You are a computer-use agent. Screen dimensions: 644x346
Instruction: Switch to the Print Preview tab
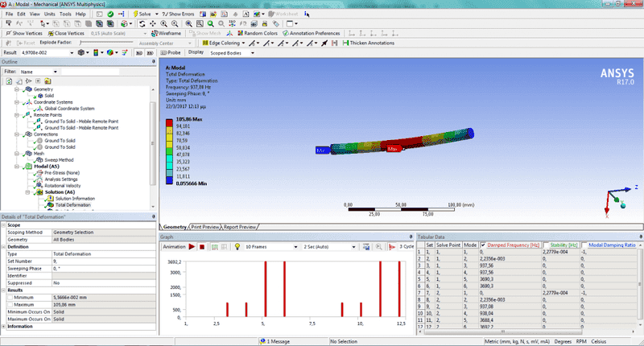click(206, 227)
